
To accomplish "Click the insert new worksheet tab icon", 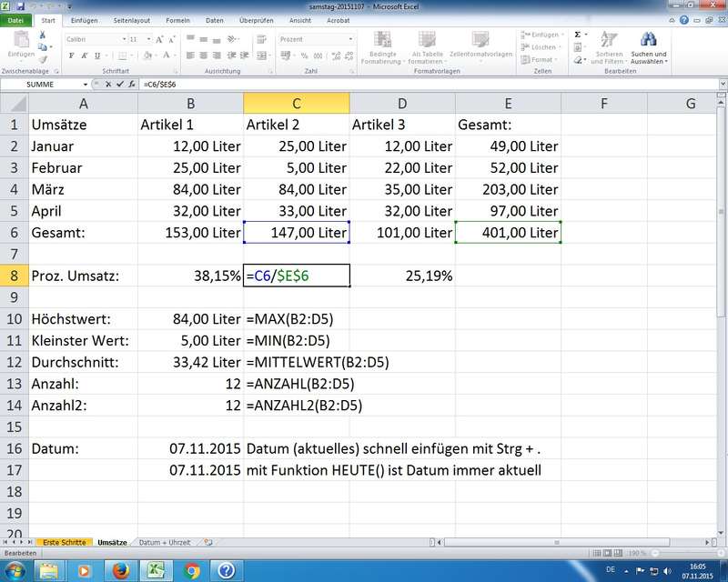I will coord(207,542).
